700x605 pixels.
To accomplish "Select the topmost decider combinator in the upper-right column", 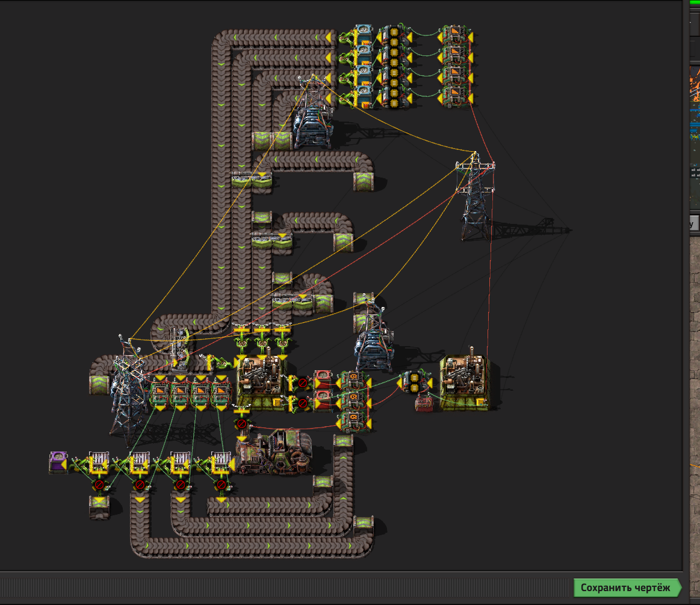I will coord(456,36).
